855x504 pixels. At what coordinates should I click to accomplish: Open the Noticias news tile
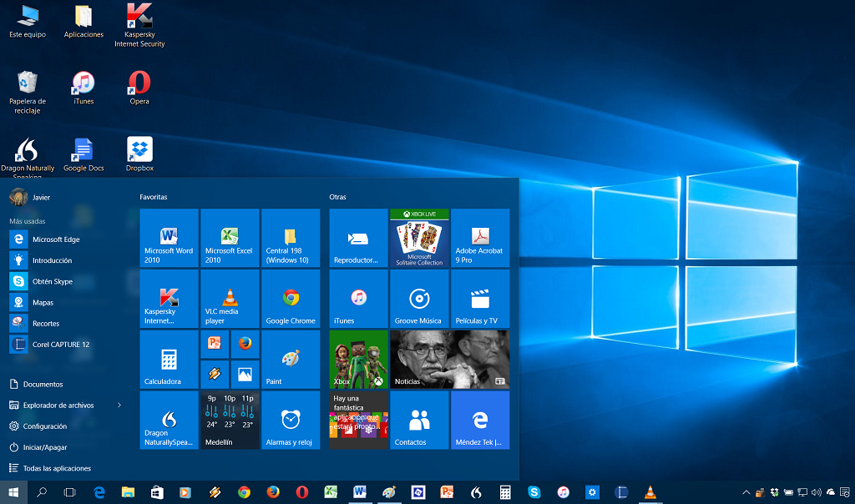pos(450,360)
